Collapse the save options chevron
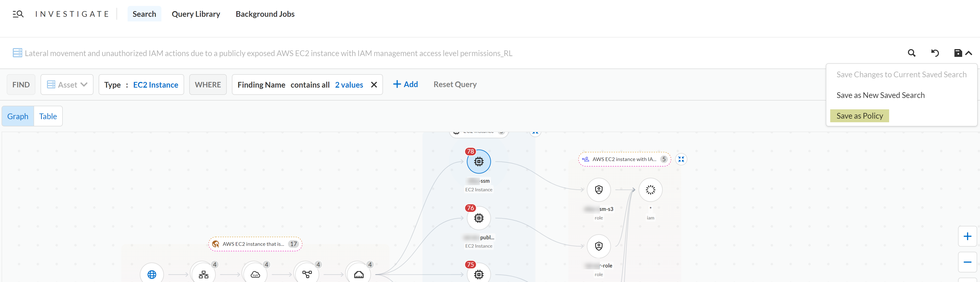The width and height of the screenshot is (980, 282). pyautogui.click(x=969, y=53)
